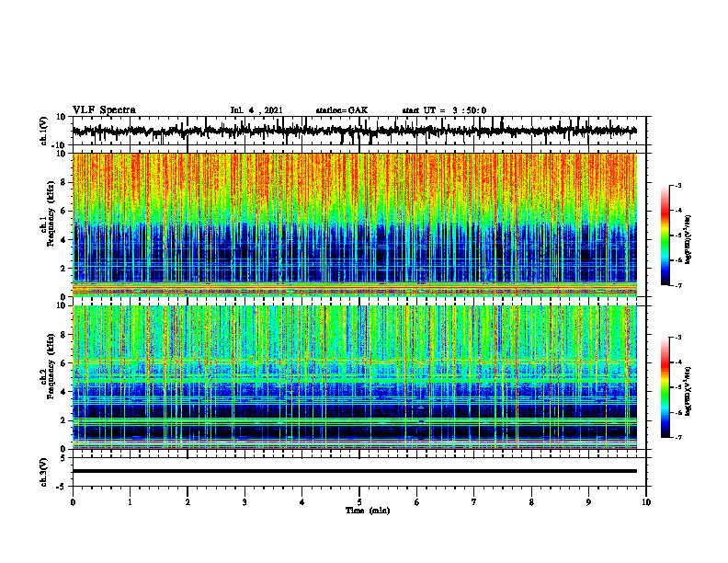728x563 pixels.
Task: Click the "VLF Spectra" title text
Action: pos(104,110)
